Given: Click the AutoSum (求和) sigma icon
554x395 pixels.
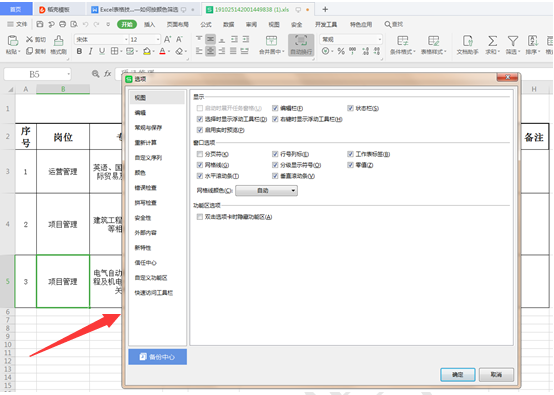Looking at the screenshot, I should (x=492, y=41).
